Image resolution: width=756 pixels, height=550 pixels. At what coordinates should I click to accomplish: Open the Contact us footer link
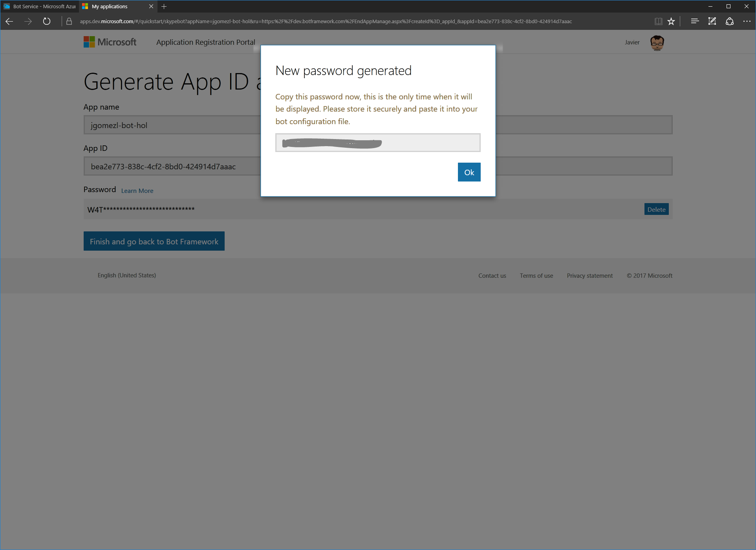click(492, 276)
